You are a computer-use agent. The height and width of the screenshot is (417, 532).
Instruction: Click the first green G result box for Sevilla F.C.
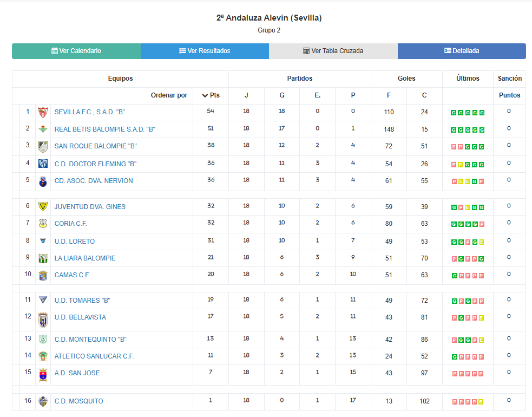(x=454, y=113)
